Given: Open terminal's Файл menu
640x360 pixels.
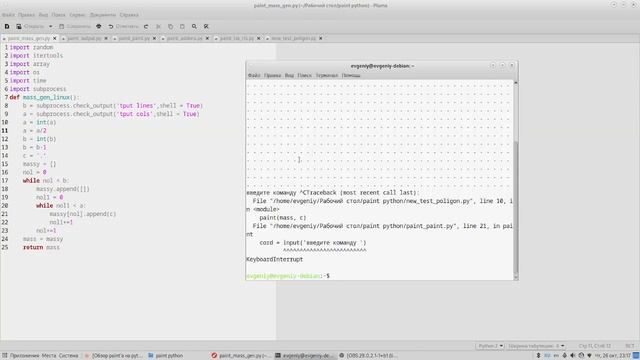Looking at the screenshot, I should click(254, 76).
